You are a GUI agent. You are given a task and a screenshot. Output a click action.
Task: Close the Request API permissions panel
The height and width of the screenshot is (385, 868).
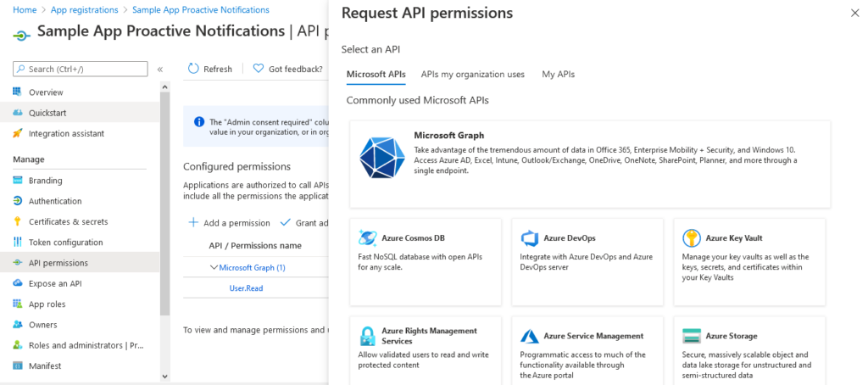pos(854,14)
